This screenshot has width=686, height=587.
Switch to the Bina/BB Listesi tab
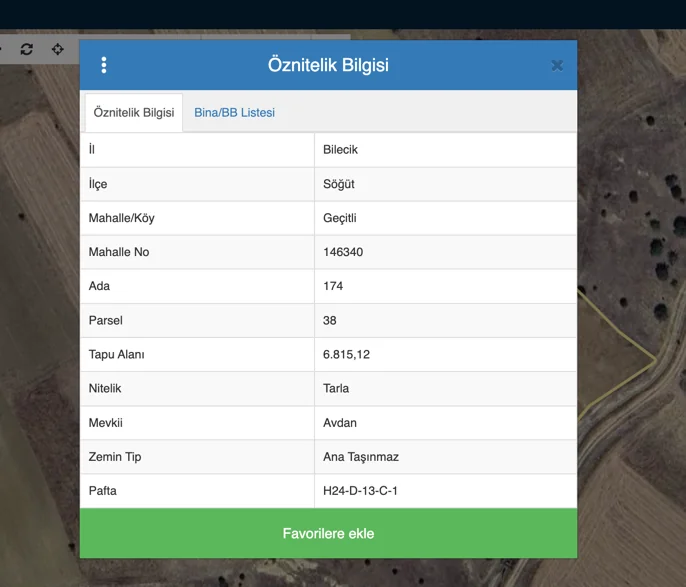[x=234, y=113]
